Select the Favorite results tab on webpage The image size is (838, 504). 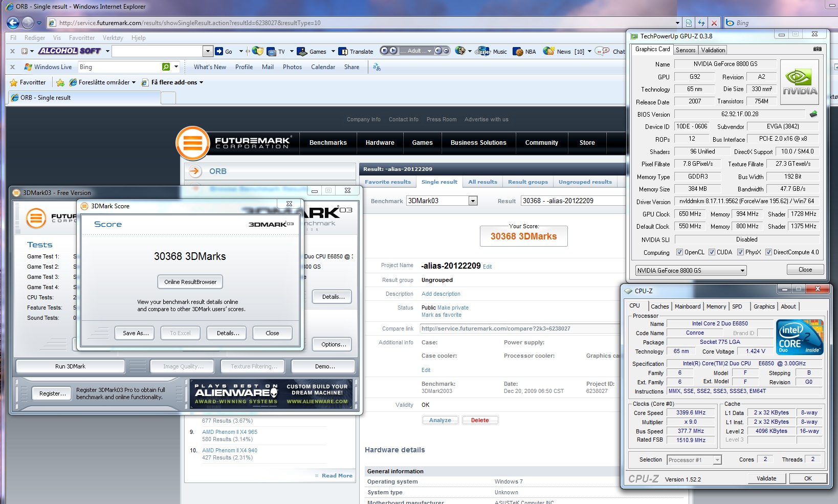coord(388,182)
